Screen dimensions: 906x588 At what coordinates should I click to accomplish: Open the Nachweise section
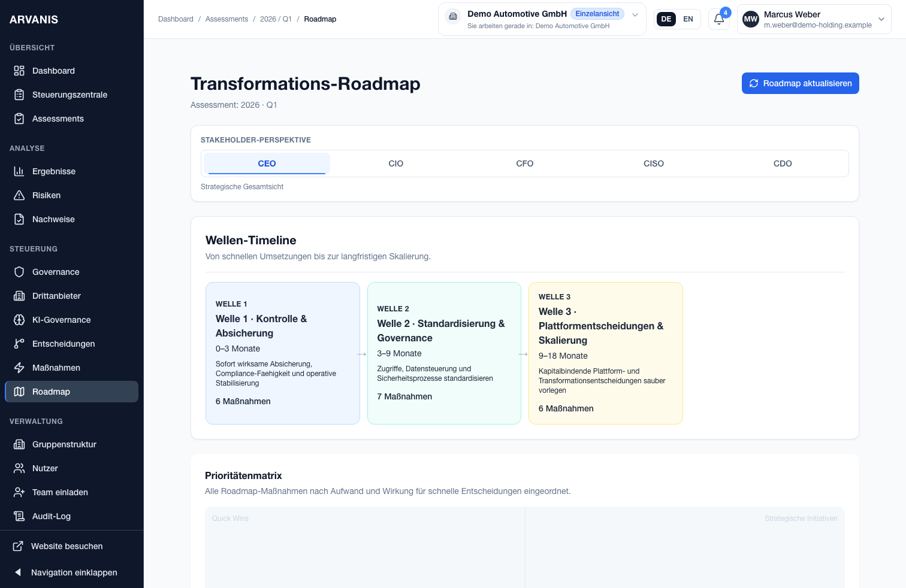point(53,219)
